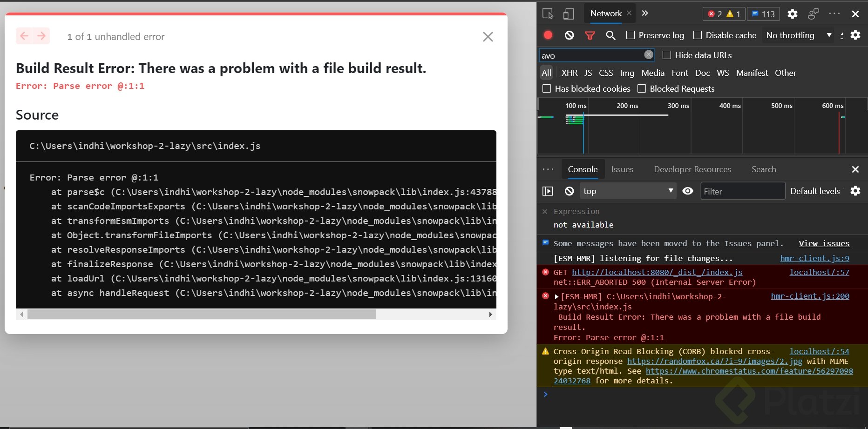Clear the network requests list
This screenshot has height=429, width=868.
pos(569,35)
